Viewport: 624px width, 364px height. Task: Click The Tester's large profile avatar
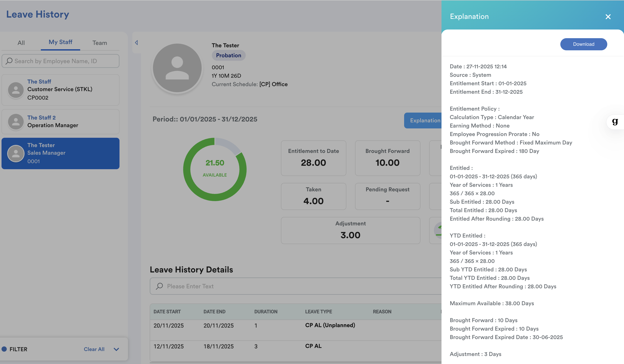click(x=177, y=68)
